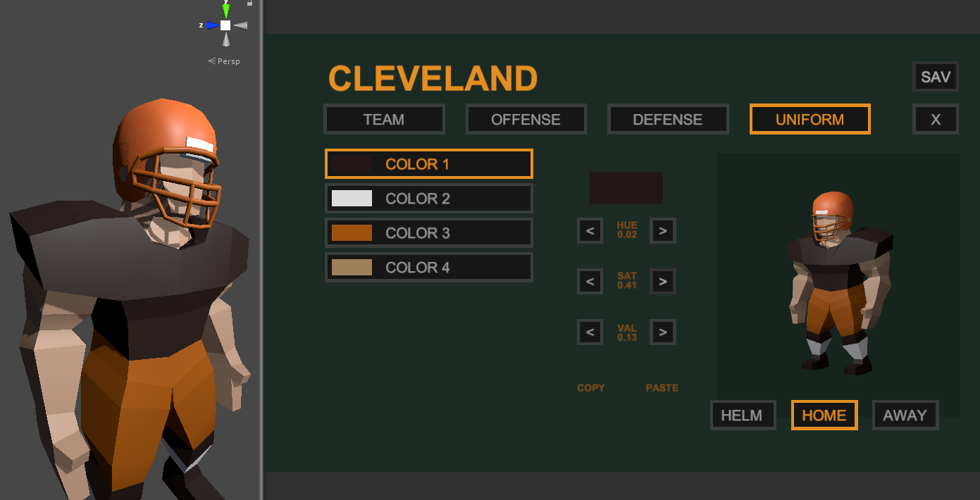
Task: Click the gray right-pointing cone on scene gizmo
Action: tap(241, 26)
